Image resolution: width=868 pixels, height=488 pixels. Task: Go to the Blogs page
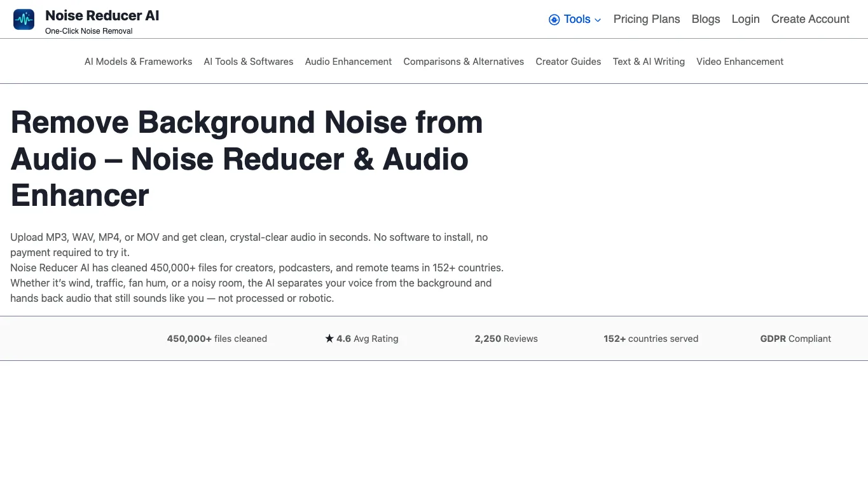(706, 19)
